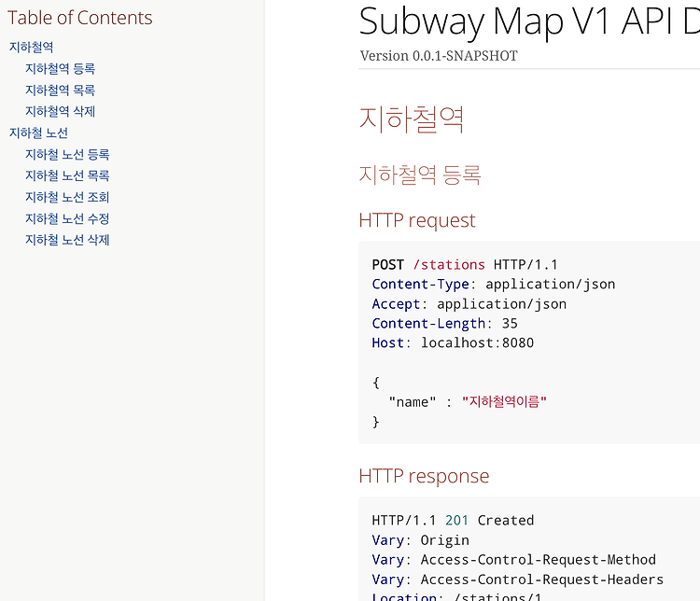The width and height of the screenshot is (700, 601).
Task: Click the HTTP response heading
Action: pyautogui.click(x=424, y=476)
